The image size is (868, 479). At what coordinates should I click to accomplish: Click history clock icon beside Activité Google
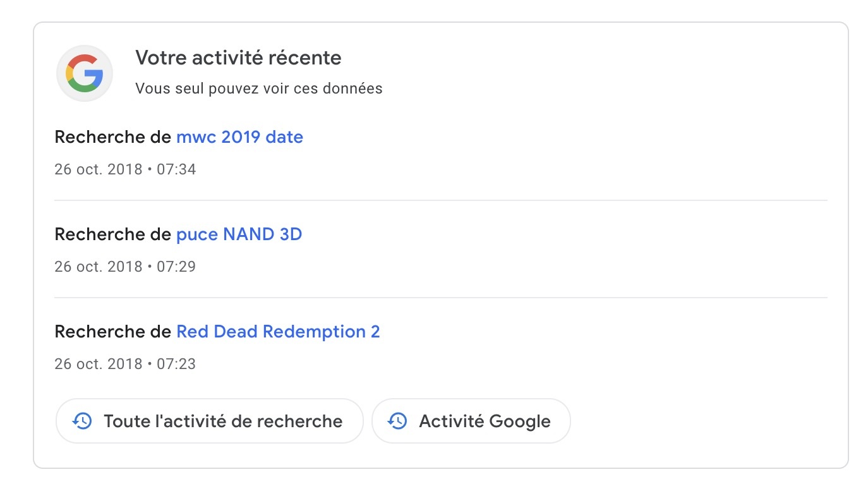pyautogui.click(x=397, y=421)
